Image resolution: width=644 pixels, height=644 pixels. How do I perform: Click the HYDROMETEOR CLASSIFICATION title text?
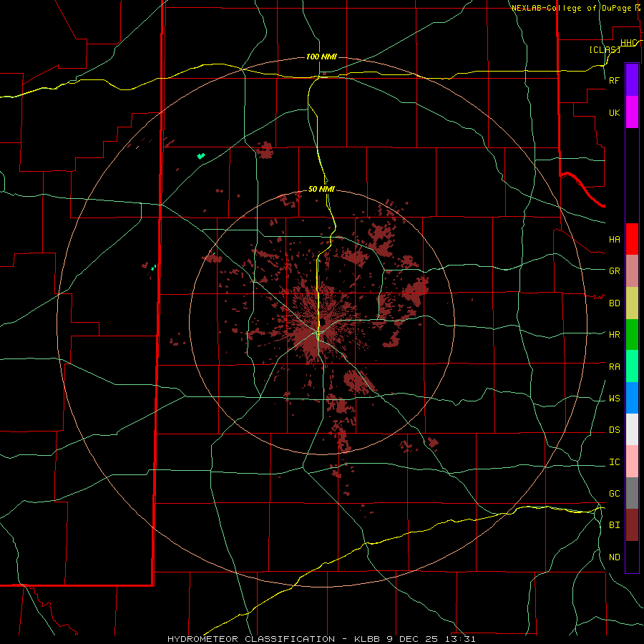pyautogui.click(x=251, y=639)
